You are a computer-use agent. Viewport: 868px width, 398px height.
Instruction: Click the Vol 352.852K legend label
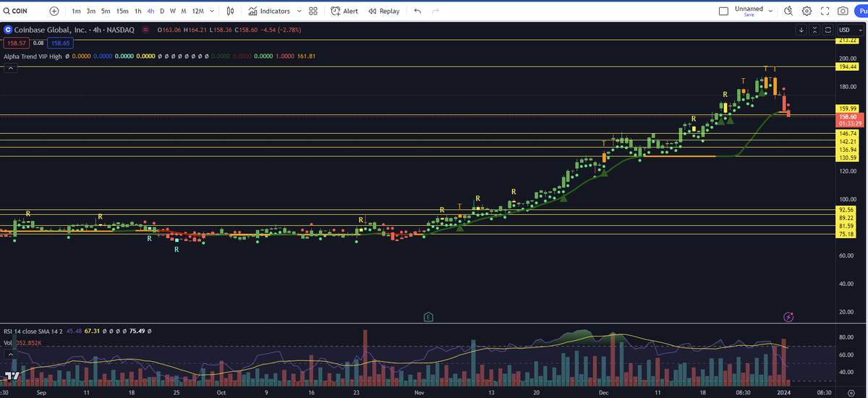[21, 343]
